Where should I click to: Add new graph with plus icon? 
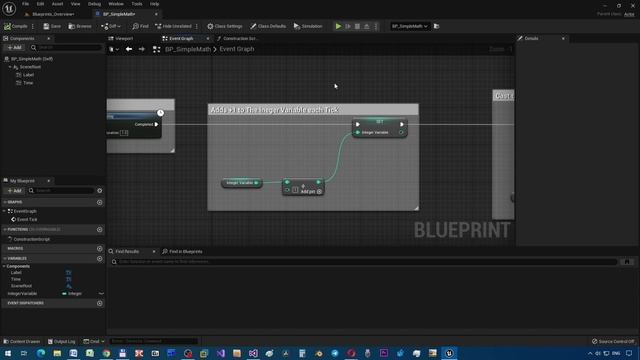tap(100, 202)
